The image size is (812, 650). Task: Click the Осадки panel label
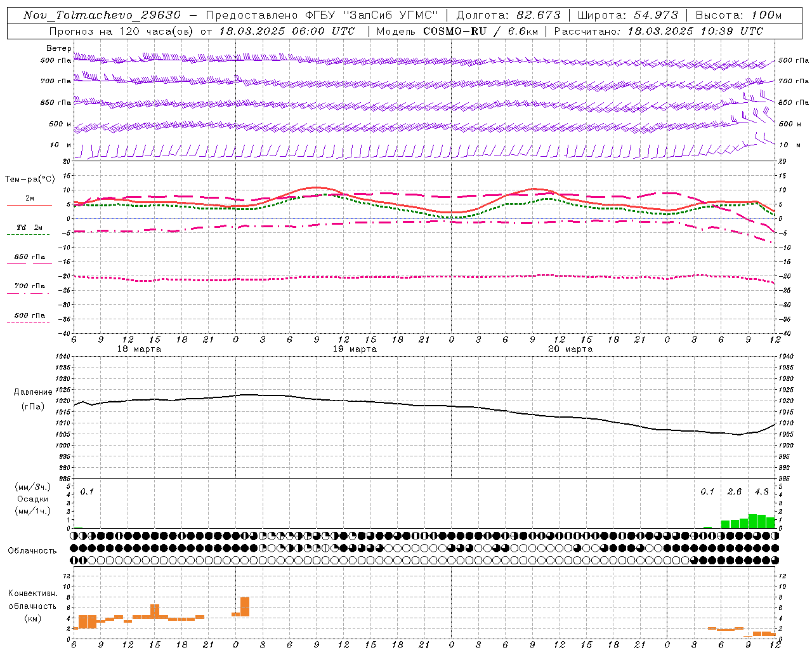pyautogui.click(x=33, y=499)
